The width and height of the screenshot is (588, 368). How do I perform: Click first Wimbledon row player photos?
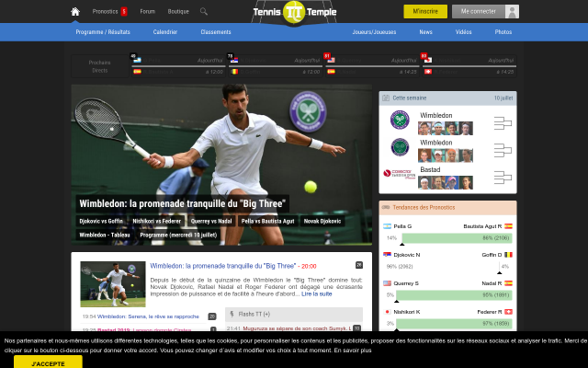pyautogui.click(x=446, y=129)
